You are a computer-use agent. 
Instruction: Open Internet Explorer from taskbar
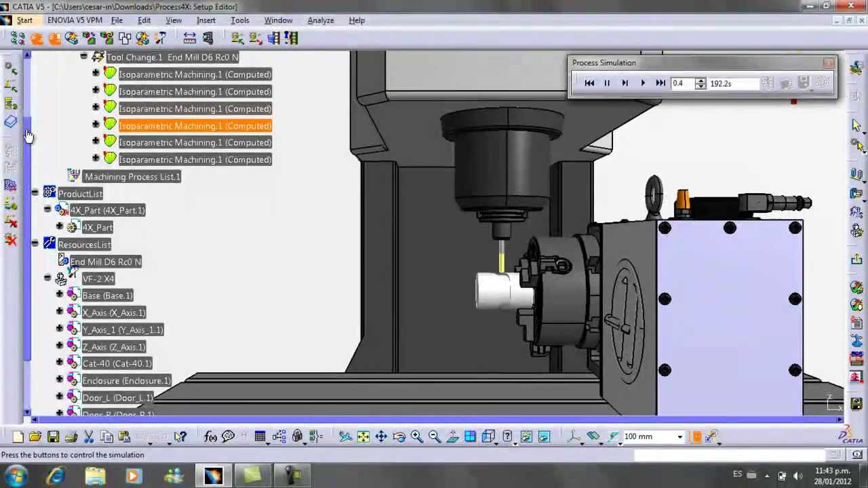[x=56, y=476]
